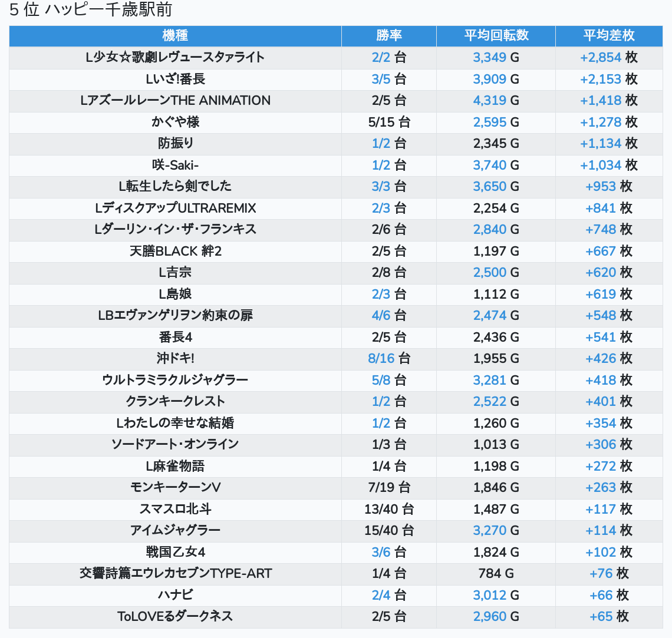
Task: Click the 平均差枚 column header
Action: coord(609,35)
